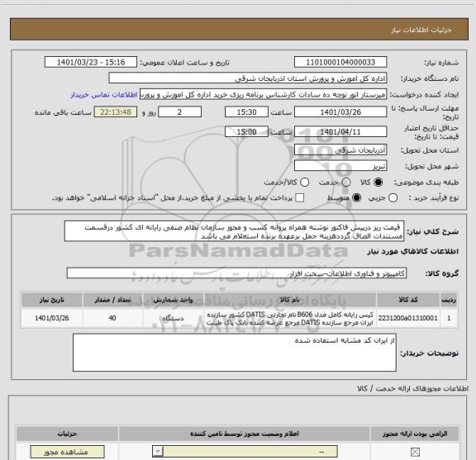
Task: Click the delivery province field آذربایجان شرقی
Action: point(340,150)
